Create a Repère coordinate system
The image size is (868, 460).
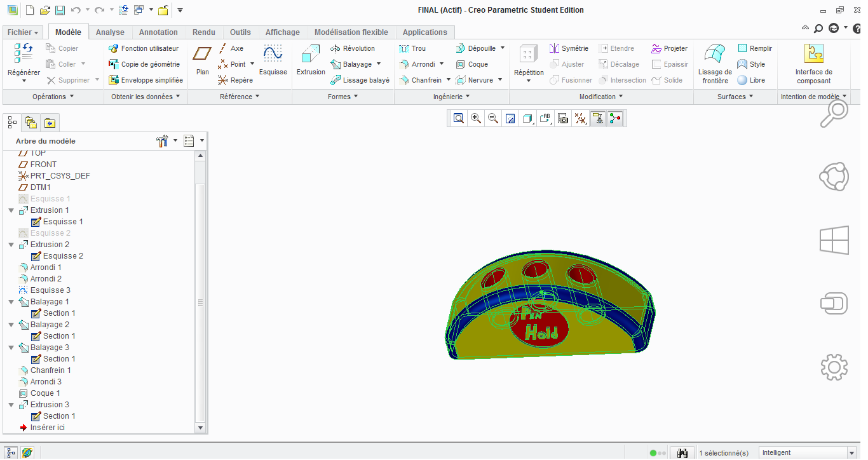coord(235,80)
